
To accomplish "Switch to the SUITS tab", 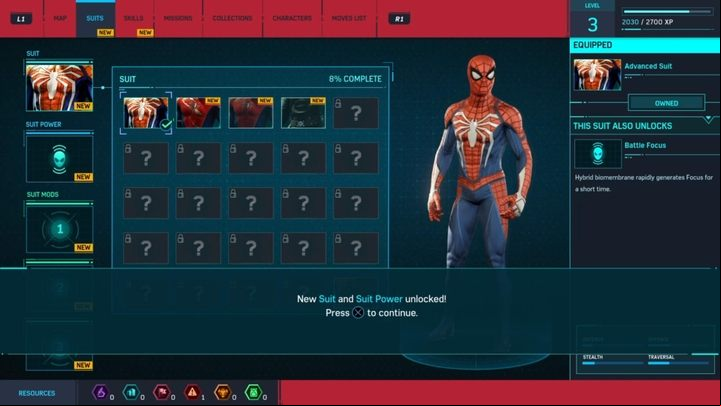I will (x=95, y=18).
